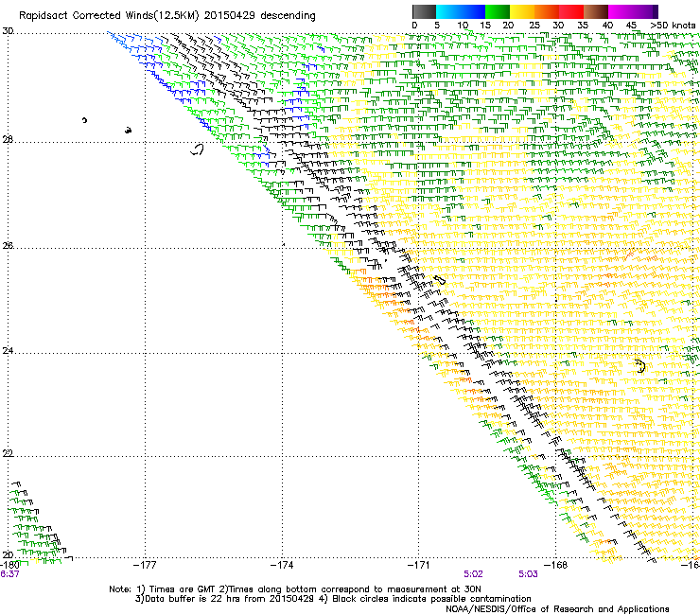Image resolution: width=700 pixels, height=615 pixels.
Task: Click the note line starting Times are GMT
Action: tap(295, 589)
